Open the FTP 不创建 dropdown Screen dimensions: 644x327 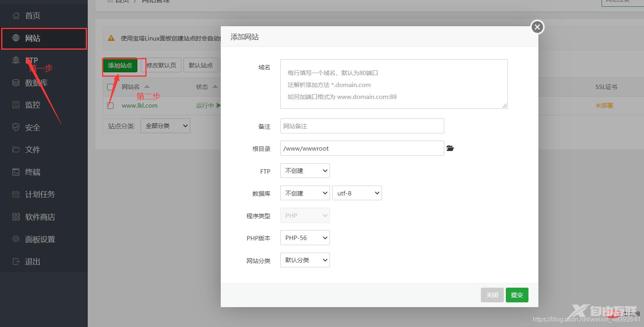305,171
